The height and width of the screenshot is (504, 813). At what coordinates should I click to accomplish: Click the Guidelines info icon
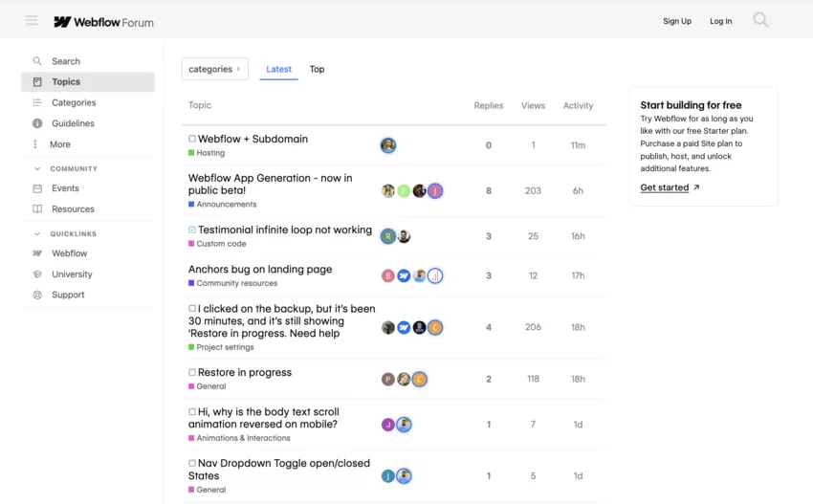[37, 123]
